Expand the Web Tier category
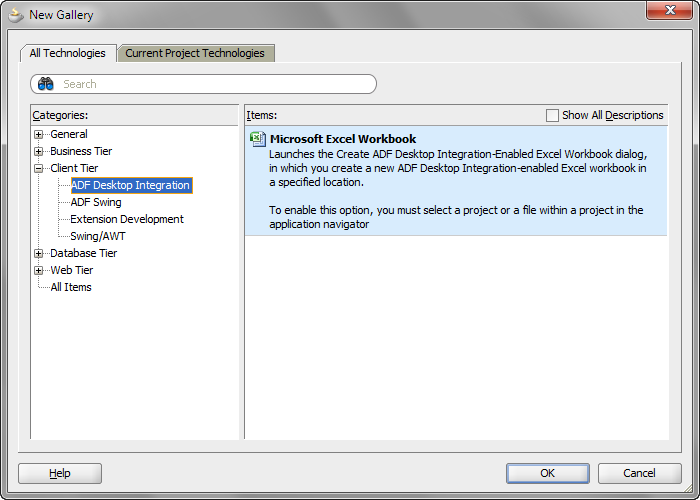 39,271
